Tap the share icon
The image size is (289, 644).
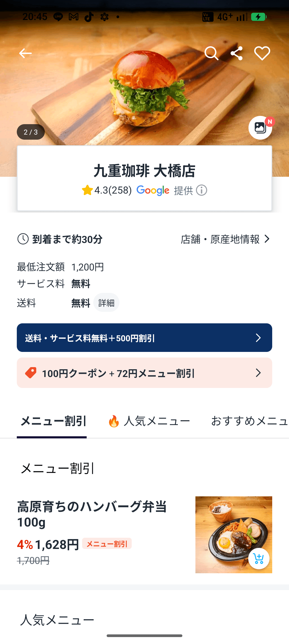tap(236, 53)
